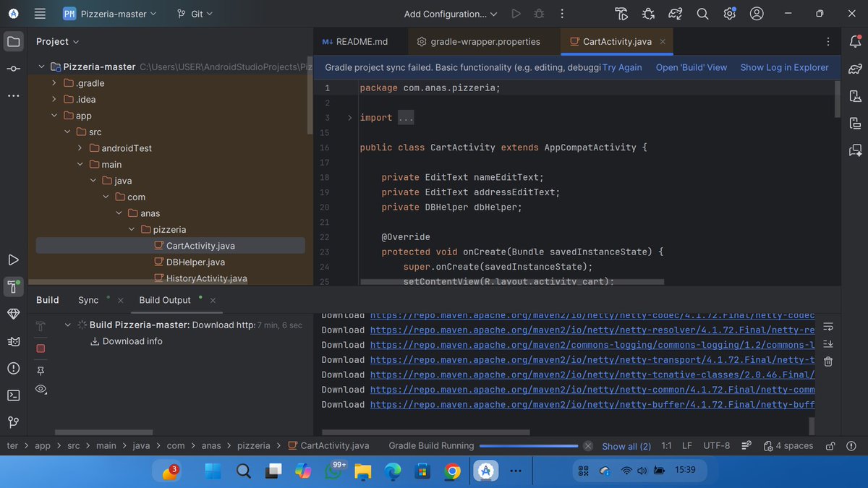868x488 pixels.
Task: Click Open 'Build' View link
Action: (x=692, y=67)
